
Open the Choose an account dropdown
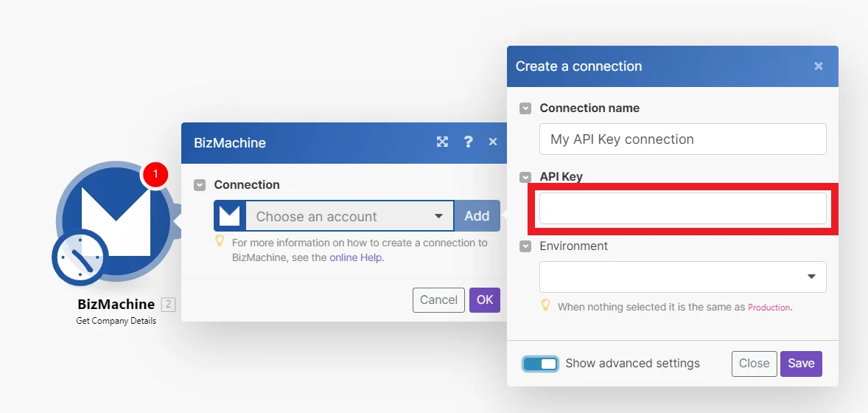(x=350, y=215)
